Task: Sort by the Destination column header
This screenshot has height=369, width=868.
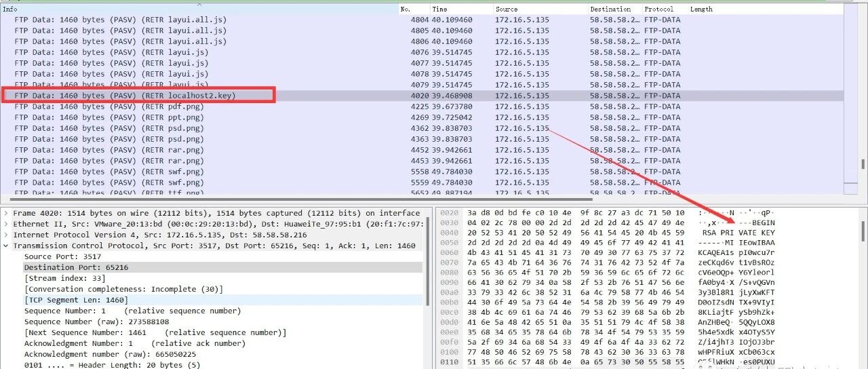Action: [615, 9]
